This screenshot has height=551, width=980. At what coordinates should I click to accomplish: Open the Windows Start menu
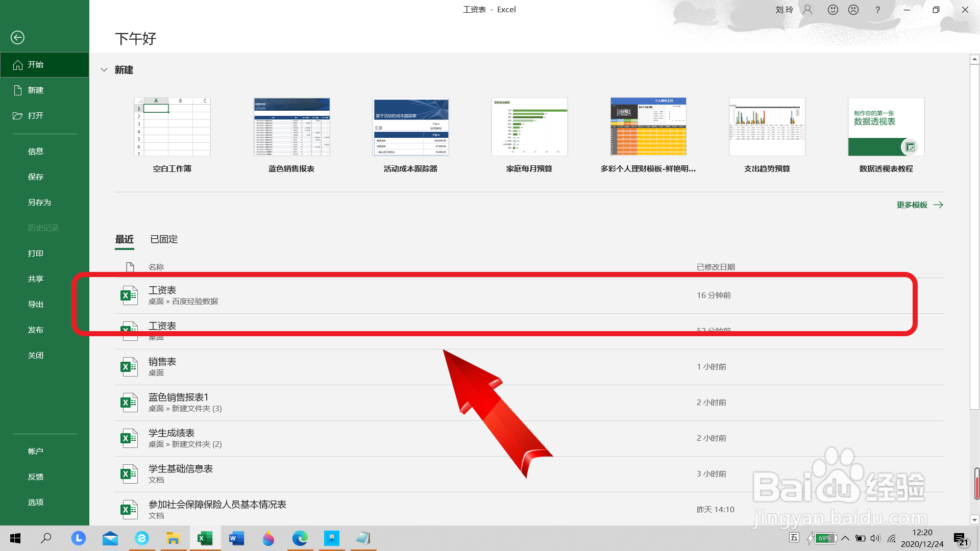click(x=15, y=538)
